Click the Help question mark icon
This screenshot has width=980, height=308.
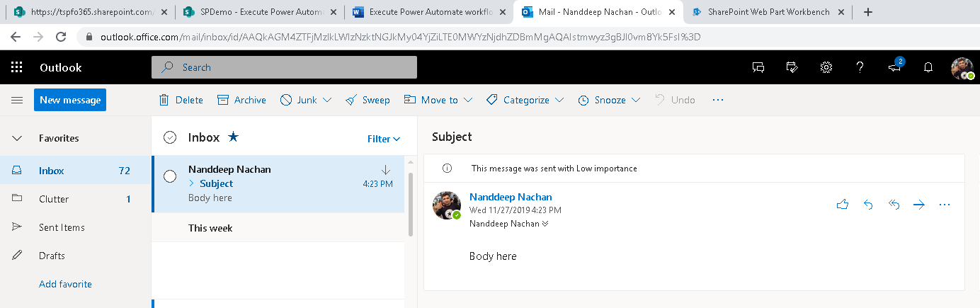pyautogui.click(x=860, y=67)
